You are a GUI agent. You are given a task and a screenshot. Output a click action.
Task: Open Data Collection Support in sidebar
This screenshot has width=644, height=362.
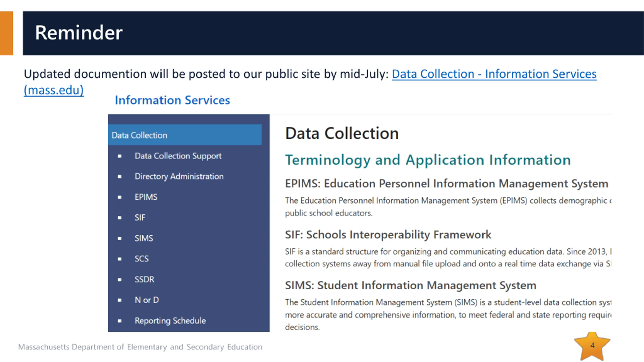click(x=178, y=156)
